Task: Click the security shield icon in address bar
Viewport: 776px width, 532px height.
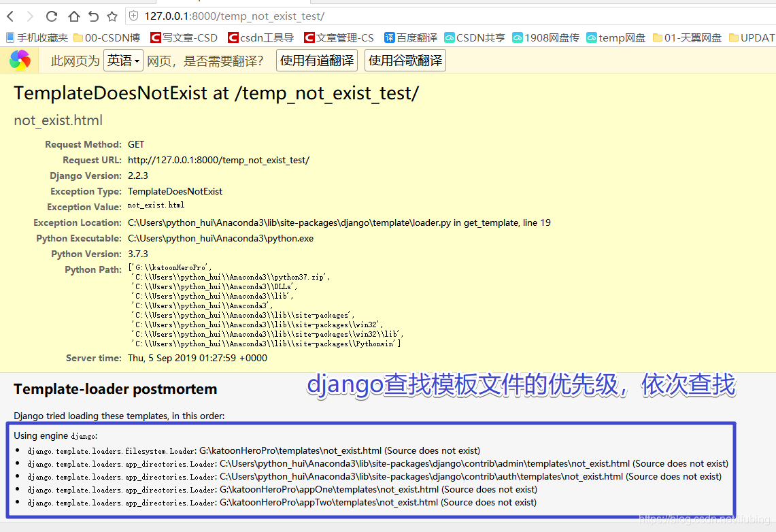Action: coord(133,16)
